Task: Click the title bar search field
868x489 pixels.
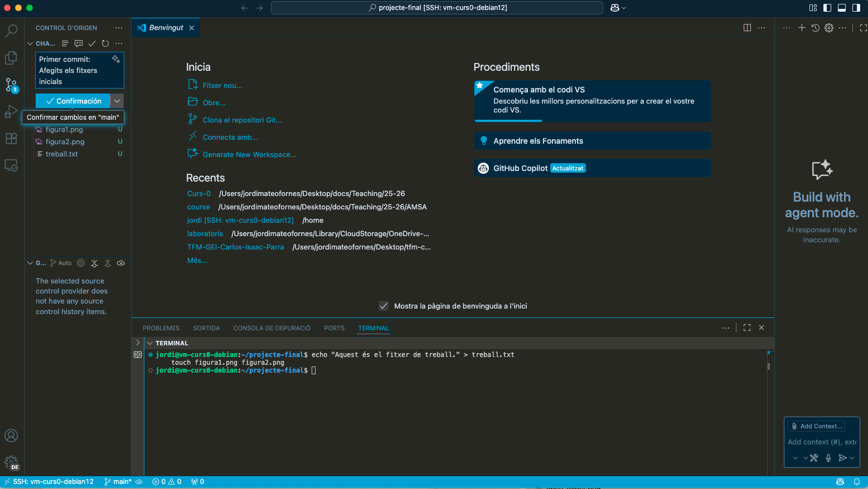Action: point(437,8)
